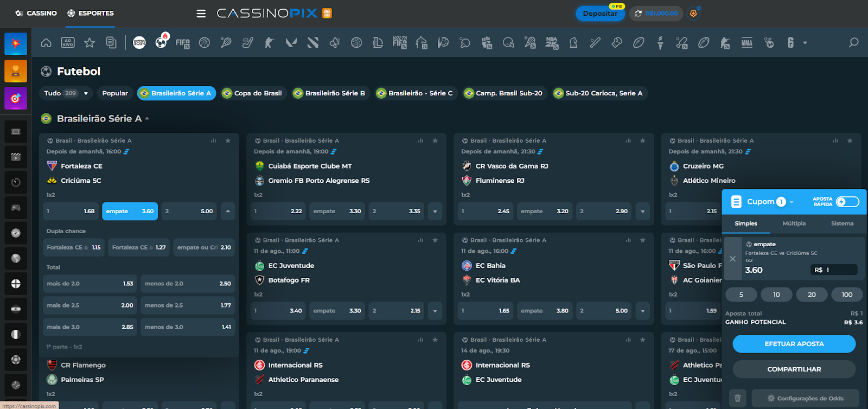Open Configurações de Odds

tap(806, 398)
